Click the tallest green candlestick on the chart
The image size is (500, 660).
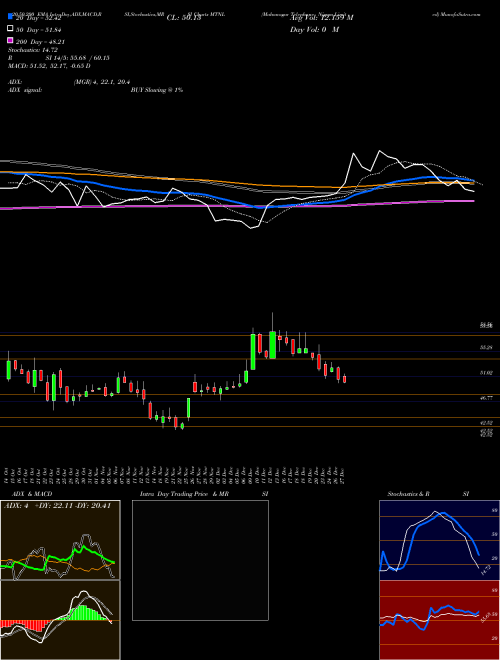[253, 352]
